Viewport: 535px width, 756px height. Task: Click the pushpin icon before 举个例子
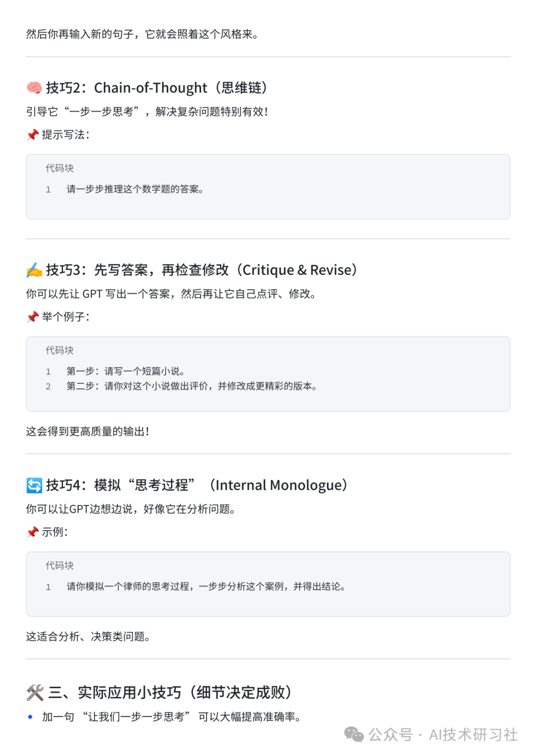(33, 317)
